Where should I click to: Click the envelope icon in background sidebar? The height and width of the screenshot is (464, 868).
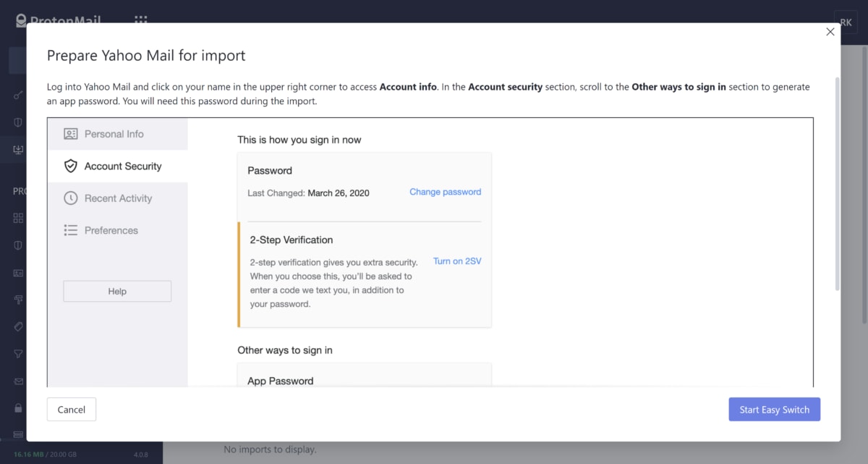19,381
